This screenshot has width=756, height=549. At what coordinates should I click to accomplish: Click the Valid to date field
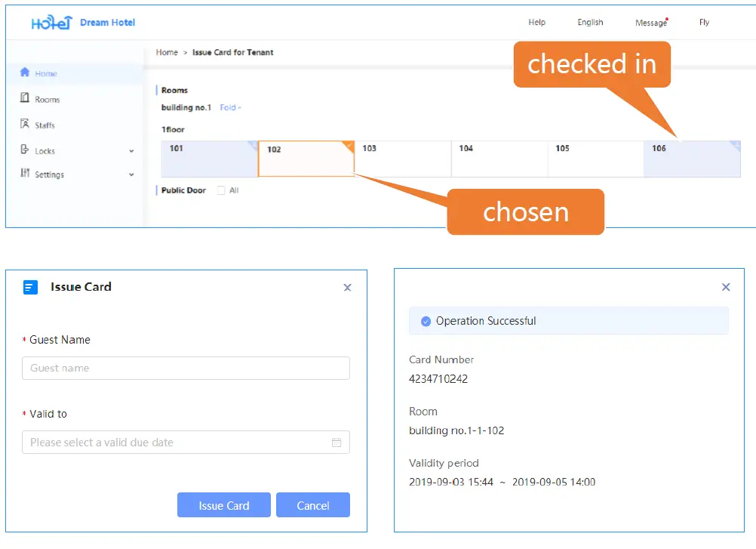(x=186, y=443)
